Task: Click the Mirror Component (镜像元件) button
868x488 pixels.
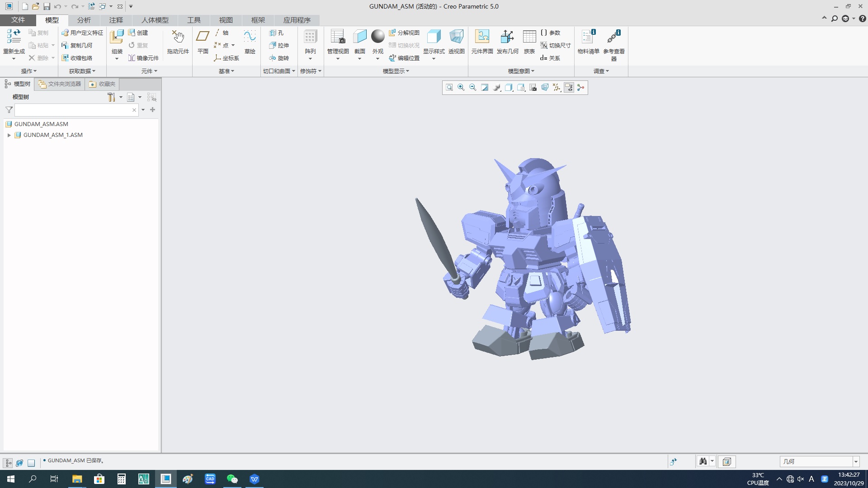Action: 144,58
